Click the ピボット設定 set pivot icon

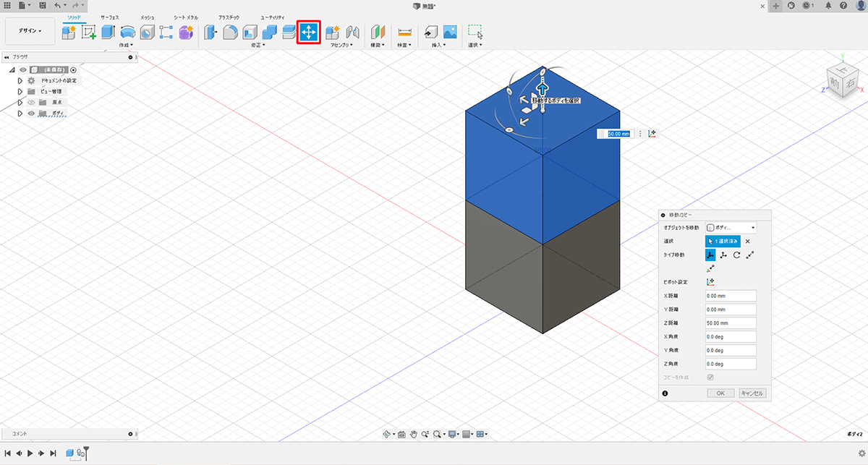[x=710, y=281]
